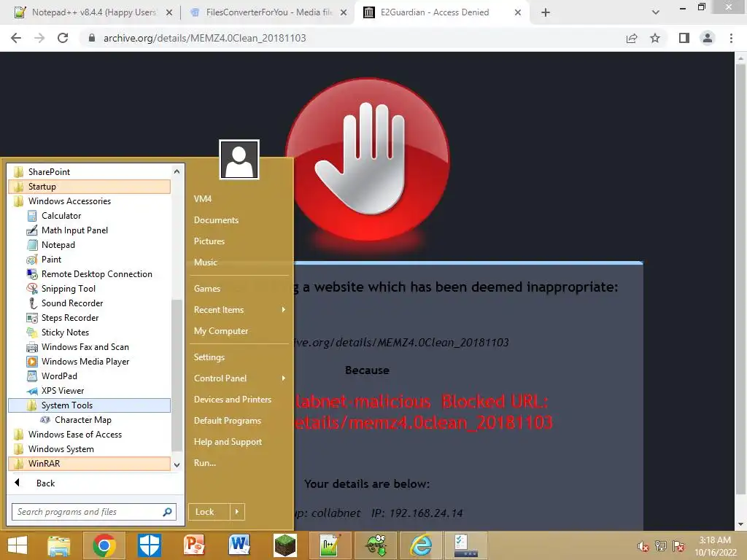Screen dimensions: 747x560
Task: Click the Windows Start button on taskbar
Action: (18, 545)
